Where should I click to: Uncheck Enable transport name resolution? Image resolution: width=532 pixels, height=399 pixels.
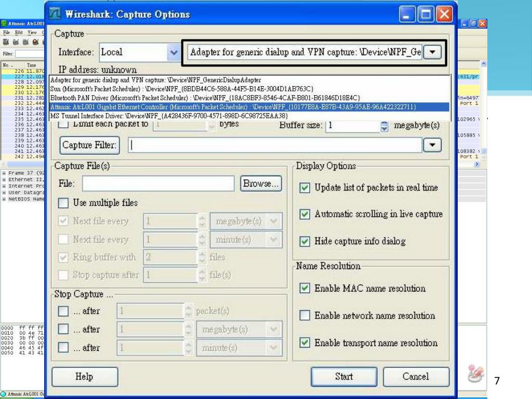[304, 343]
